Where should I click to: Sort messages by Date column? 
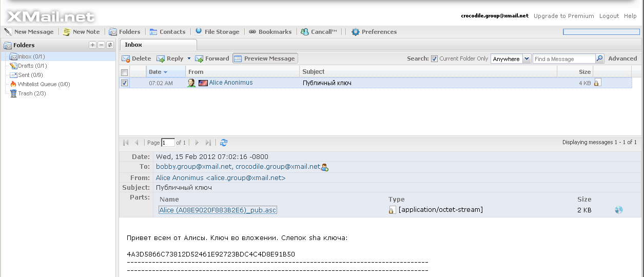(166, 72)
